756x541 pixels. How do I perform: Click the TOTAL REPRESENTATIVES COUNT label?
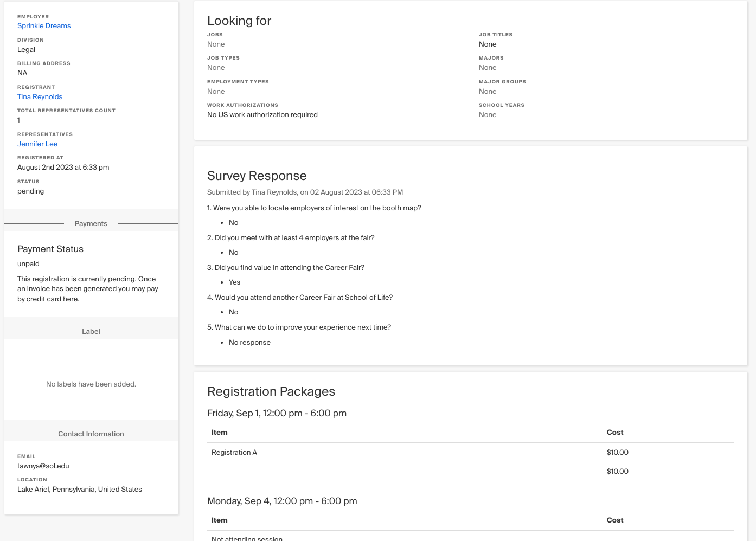(x=66, y=111)
